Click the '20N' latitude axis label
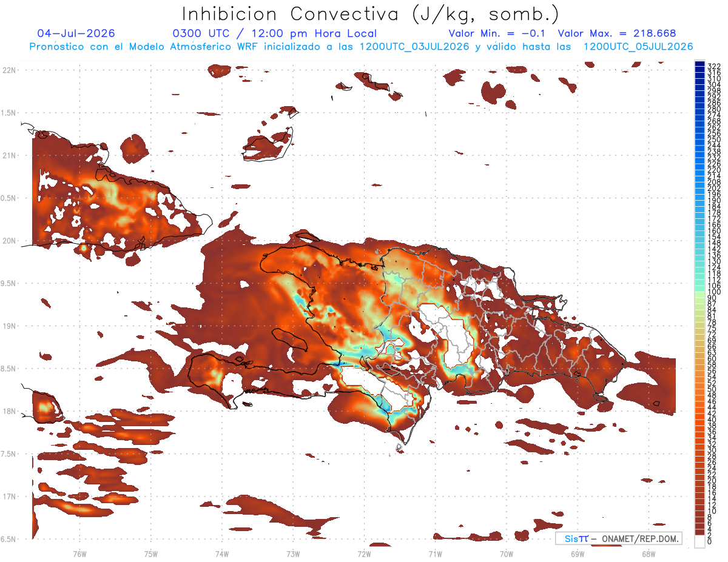 pyautogui.click(x=10, y=241)
